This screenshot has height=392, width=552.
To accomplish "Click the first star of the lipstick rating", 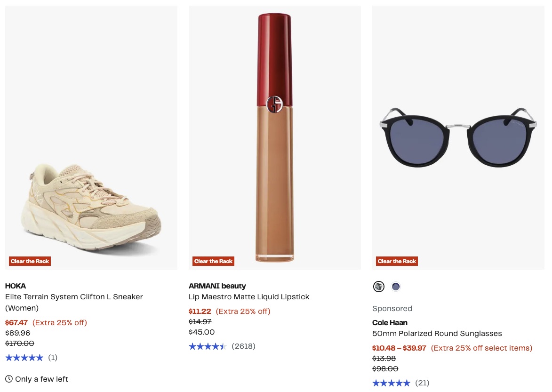I will pyautogui.click(x=192, y=346).
